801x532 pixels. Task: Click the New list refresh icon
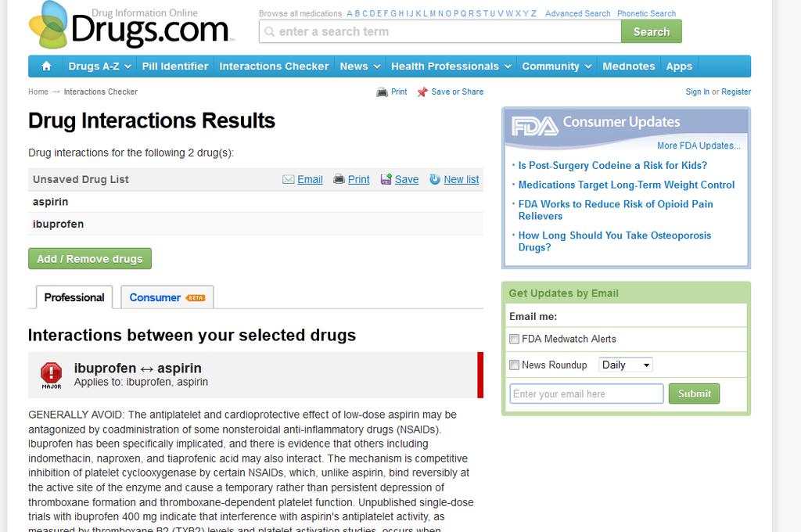point(435,179)
